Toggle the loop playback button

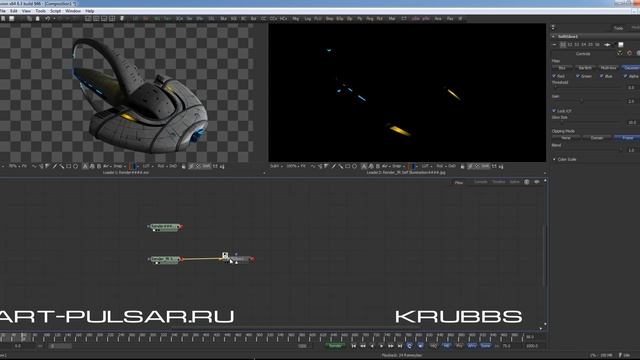[x=409, y=346]
